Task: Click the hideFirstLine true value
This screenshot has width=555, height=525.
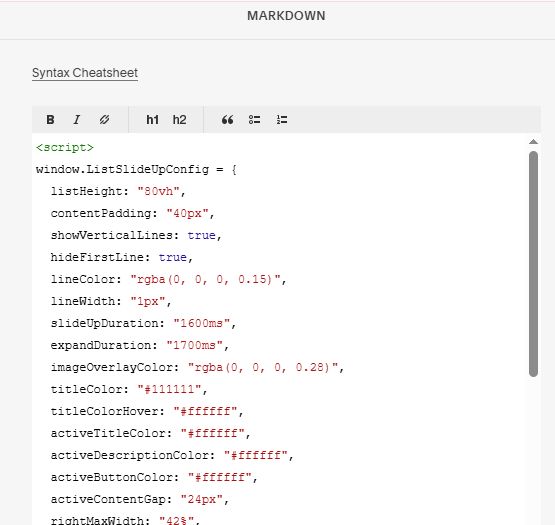Action: (x=173, y=257)
